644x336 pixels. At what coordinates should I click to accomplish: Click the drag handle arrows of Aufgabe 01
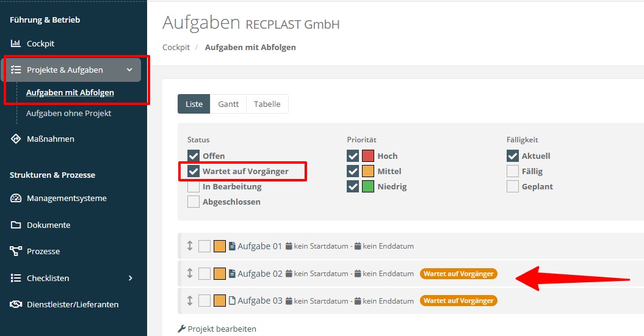point(190,246)
